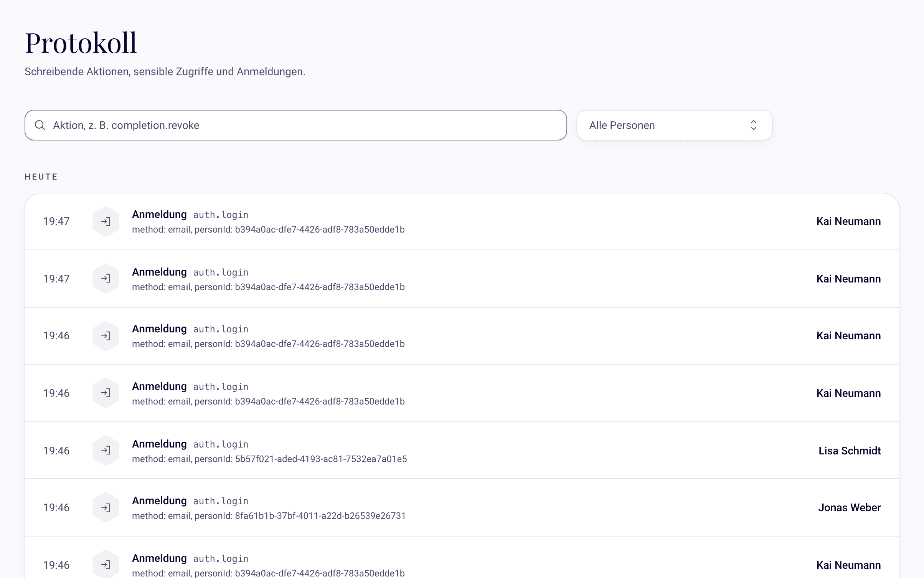Click the 19:46 timestamp in Lisa Schmidt's row

[56, 451]
